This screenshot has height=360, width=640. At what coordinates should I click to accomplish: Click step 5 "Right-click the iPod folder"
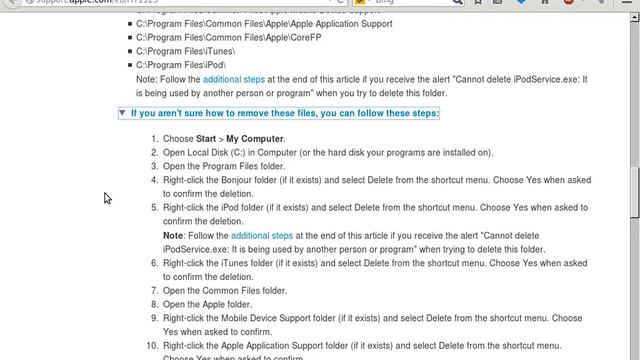[376, 214]
